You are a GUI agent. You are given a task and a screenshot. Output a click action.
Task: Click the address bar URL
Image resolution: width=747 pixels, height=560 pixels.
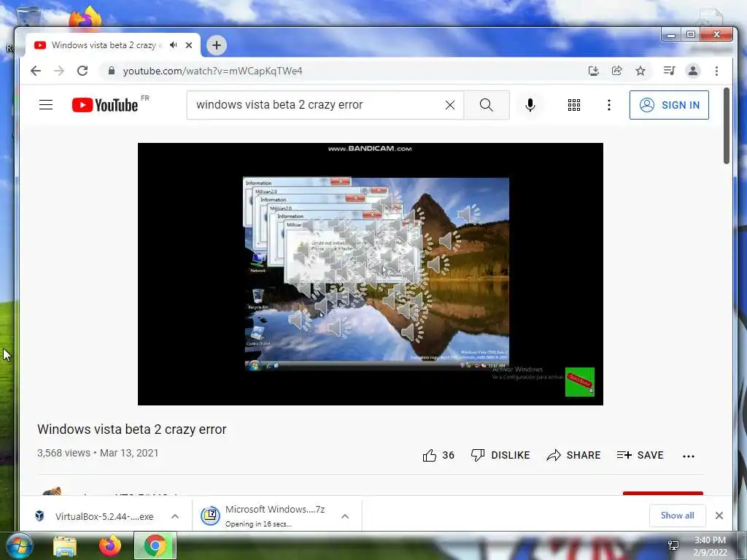[212, 71]
